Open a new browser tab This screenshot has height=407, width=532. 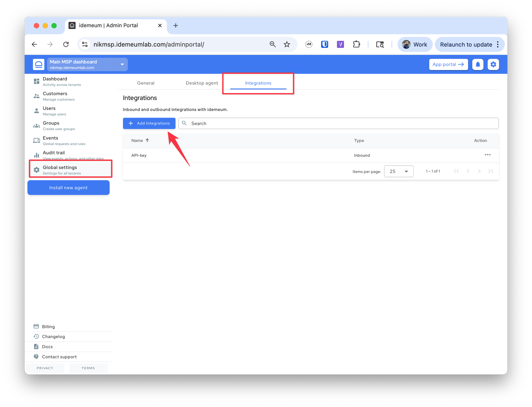(x=176, y=26)
